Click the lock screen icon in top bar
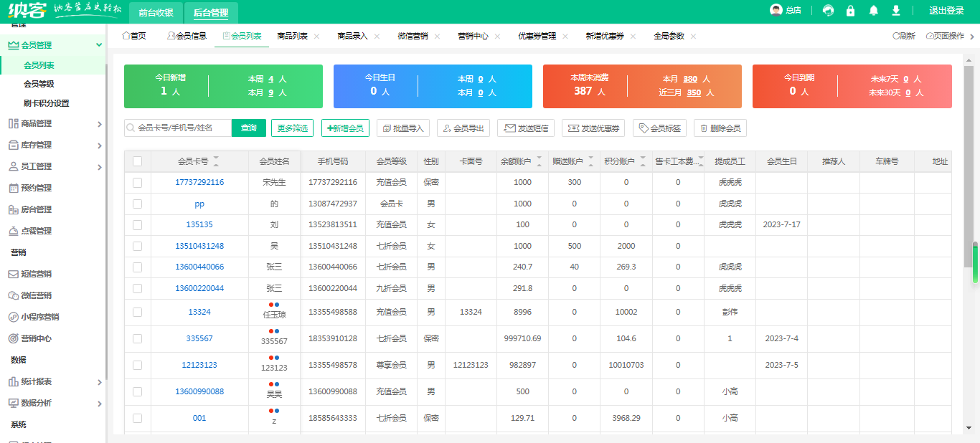The width and height of the screenshot is (980, 443). (851, 11)
